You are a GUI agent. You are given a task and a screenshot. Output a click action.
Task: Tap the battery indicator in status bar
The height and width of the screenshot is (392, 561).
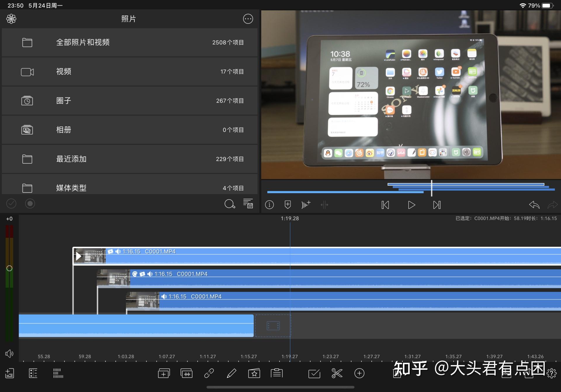coord(548,6)
